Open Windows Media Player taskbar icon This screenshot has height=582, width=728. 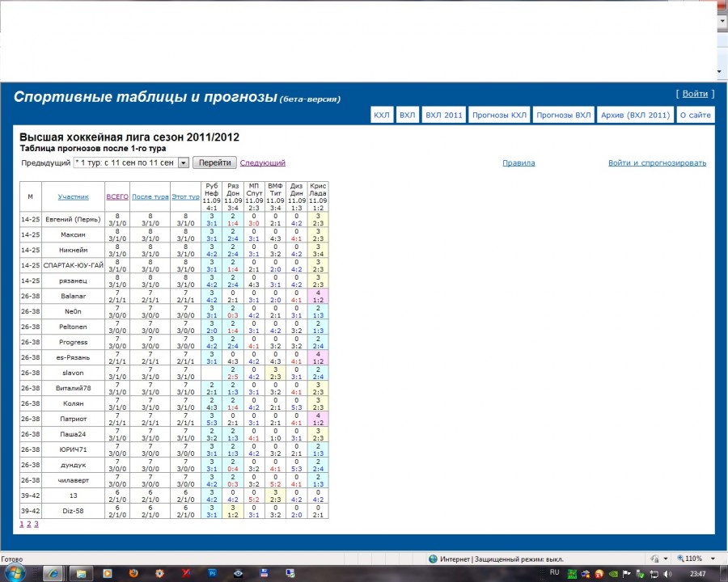pos(107,572)
